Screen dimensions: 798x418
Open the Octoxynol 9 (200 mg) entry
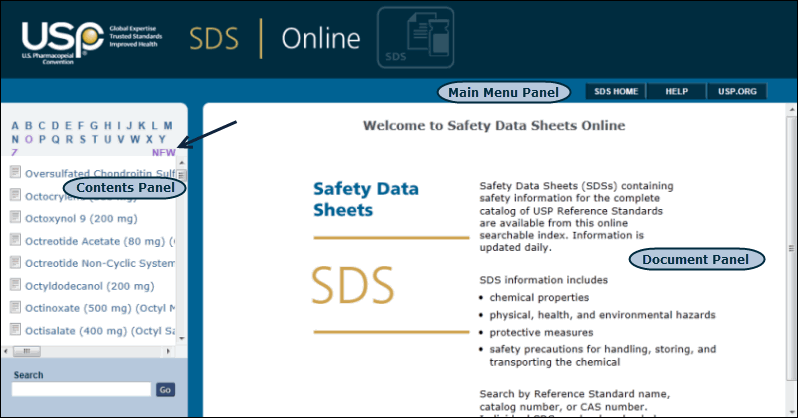coord(81,219)
